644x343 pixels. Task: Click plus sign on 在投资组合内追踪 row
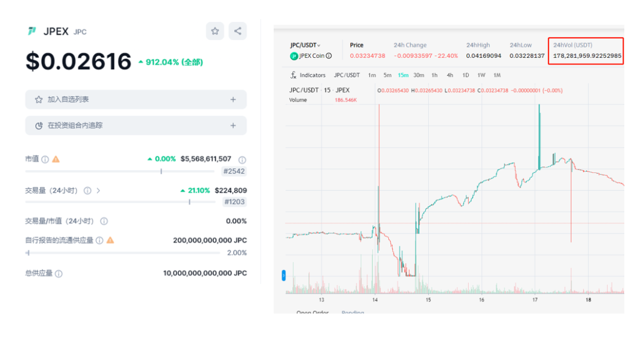233,126
